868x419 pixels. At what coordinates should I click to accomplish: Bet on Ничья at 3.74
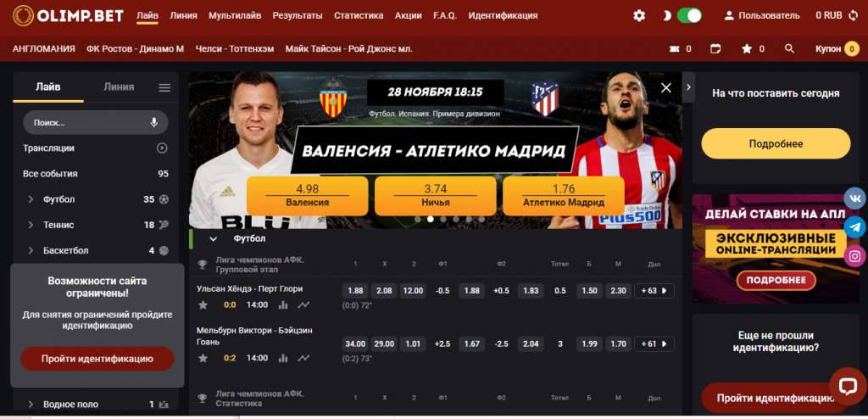click(436, 196)
